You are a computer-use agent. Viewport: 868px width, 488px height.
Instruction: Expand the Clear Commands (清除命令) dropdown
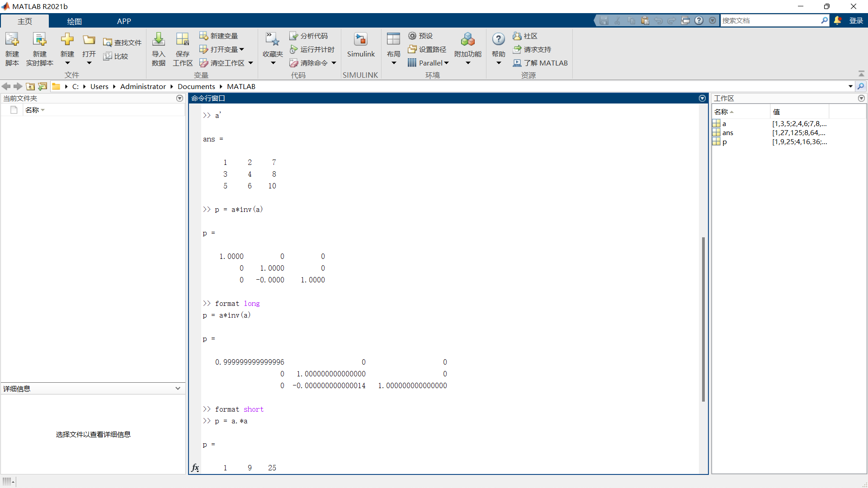(x=334, y=63)
